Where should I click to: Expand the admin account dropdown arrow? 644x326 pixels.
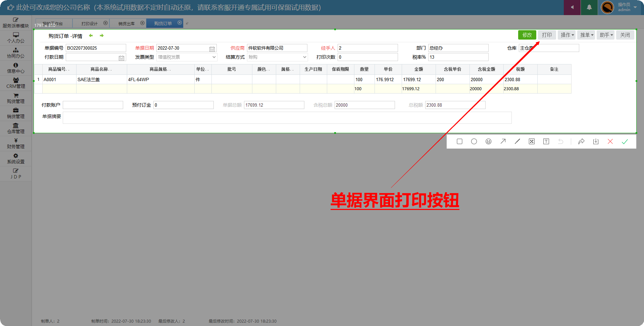tap(635, 7)
